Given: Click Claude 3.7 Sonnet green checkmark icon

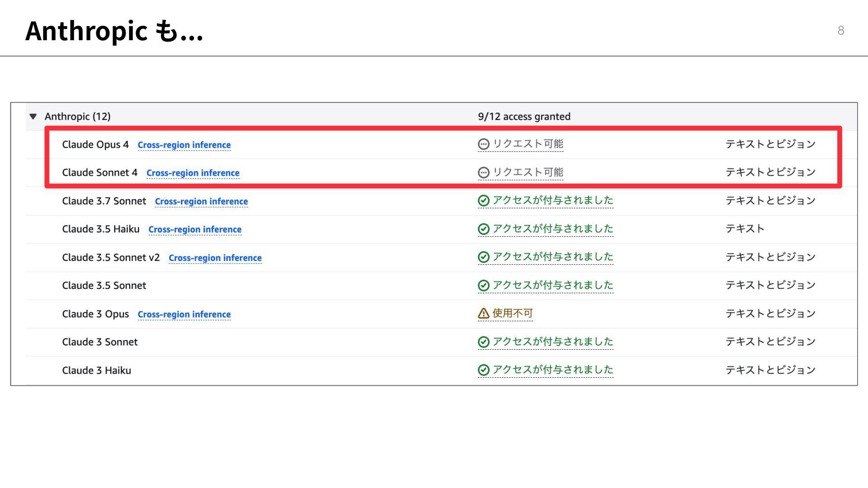Looking at the screenshot, I should pyautogui.click(x=483, y=201).
